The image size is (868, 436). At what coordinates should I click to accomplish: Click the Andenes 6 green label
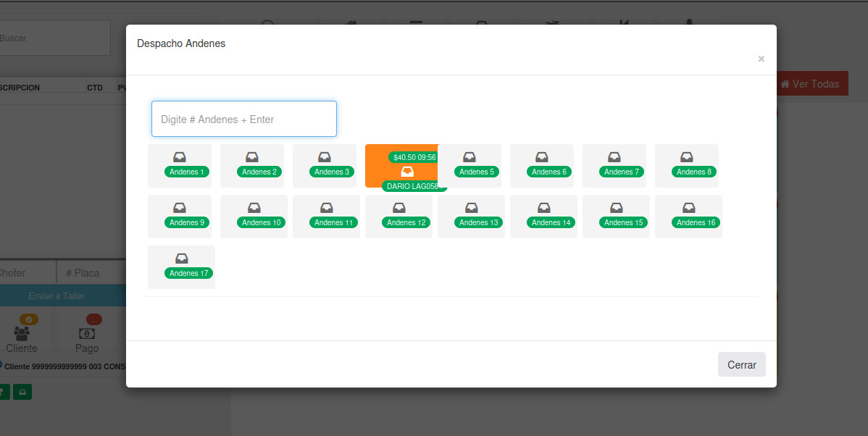click(x=549, y=172)
